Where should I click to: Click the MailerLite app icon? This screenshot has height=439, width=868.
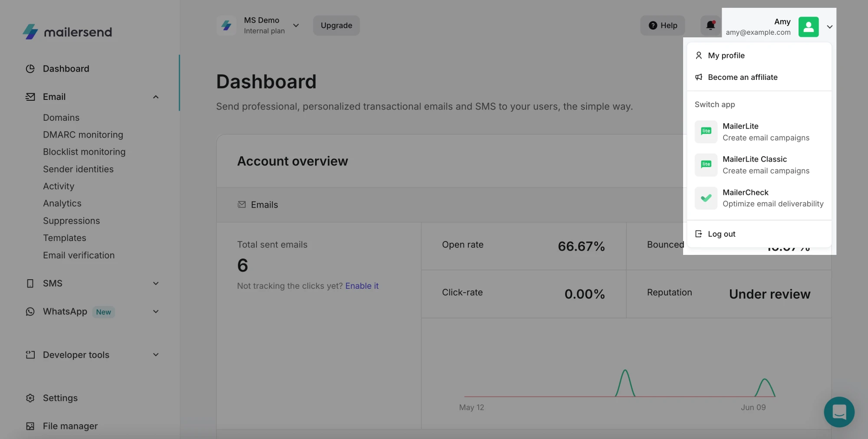[x=706, y=132]
